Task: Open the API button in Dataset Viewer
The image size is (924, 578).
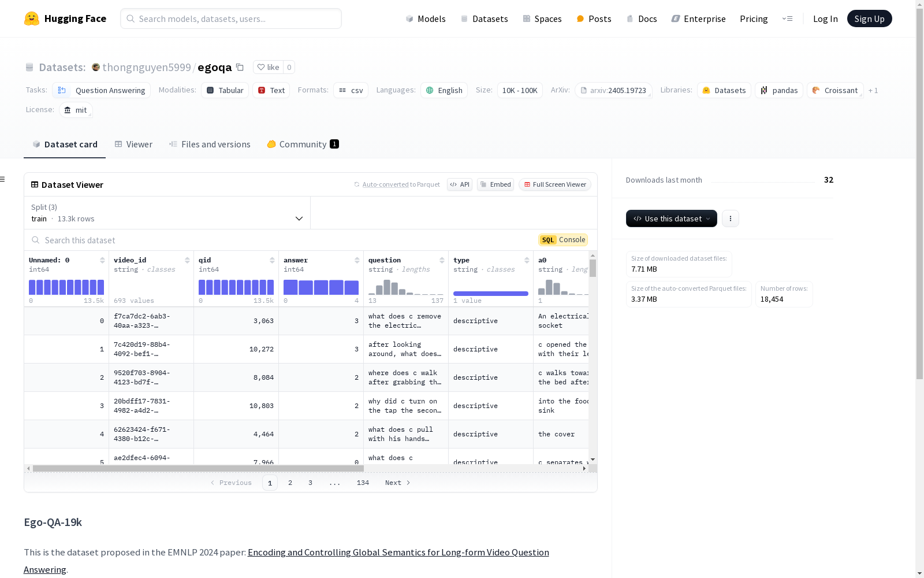Action: [460, 184]
